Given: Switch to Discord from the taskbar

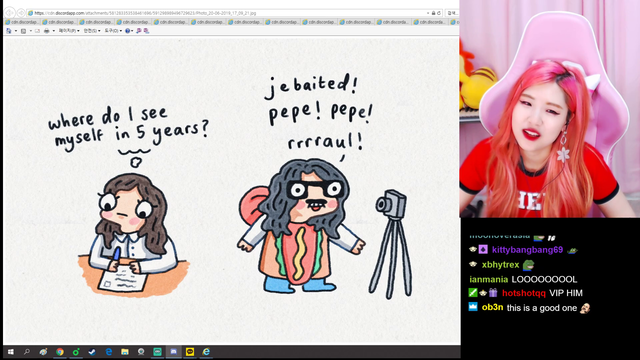Looking at the screenshot, I should tap(173, 351).
